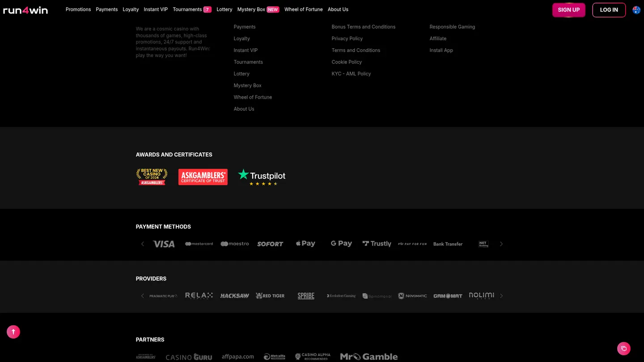Click the G Pay logo
This screenshot has width=644, height=362.
pyautogui.click(x=341, y=244)
